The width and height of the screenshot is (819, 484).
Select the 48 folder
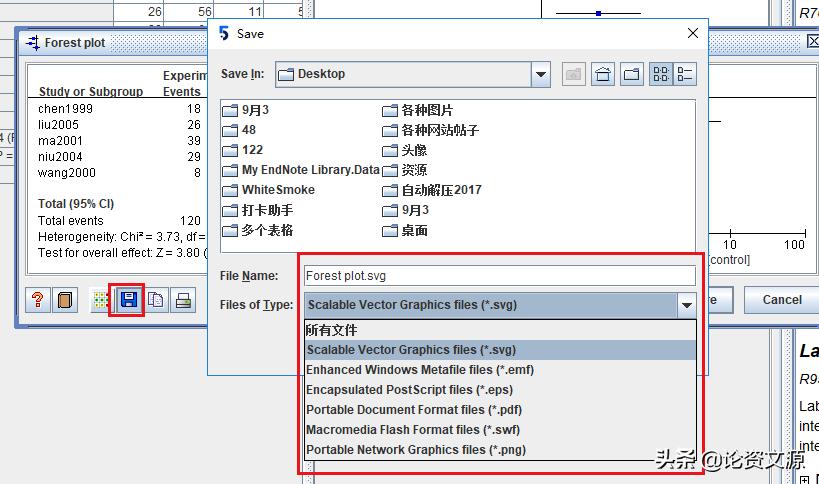coord(239,130)
